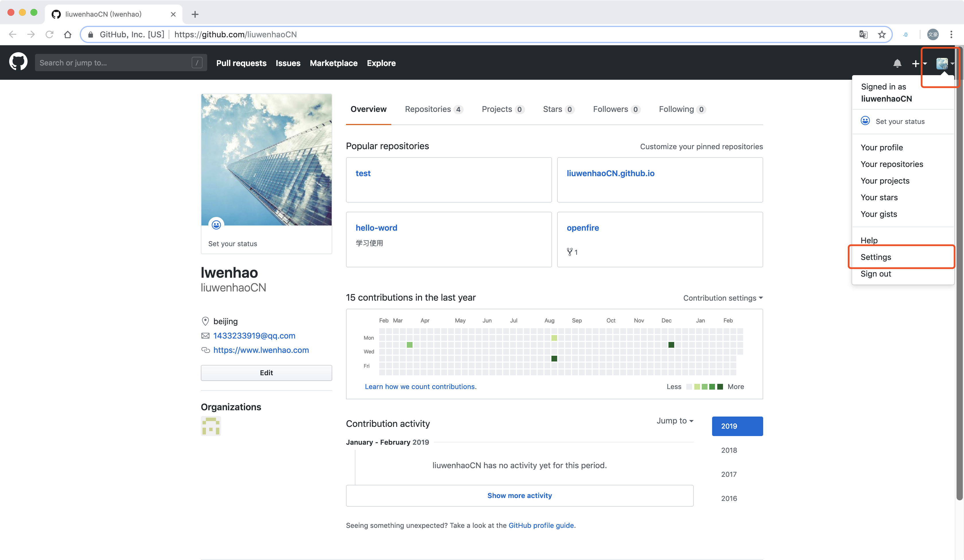Click Show more activity button

pos(520,495)
